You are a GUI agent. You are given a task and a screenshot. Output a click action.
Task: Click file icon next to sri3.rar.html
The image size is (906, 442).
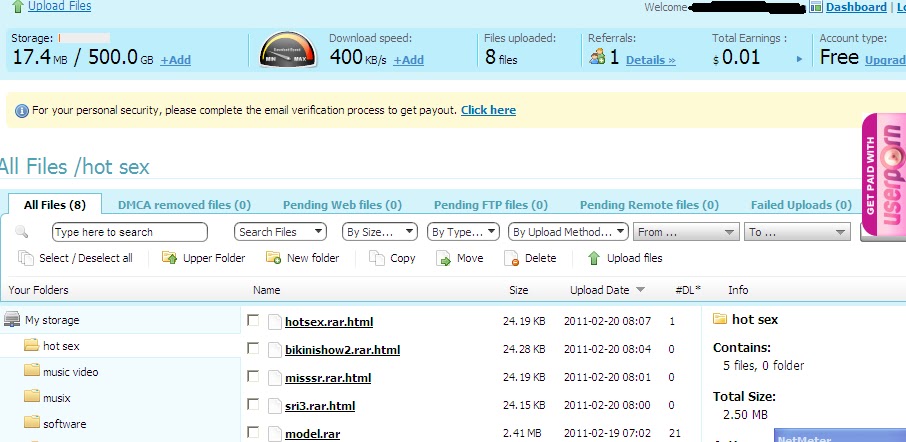tap(274, 406)
